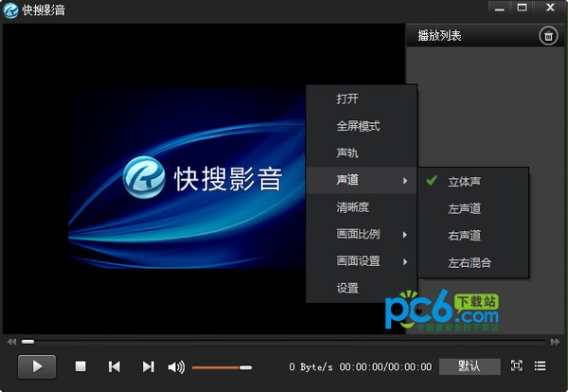Select 全屏模式 in the context menu
The image size is (568, 392).
tap(361, 126)
